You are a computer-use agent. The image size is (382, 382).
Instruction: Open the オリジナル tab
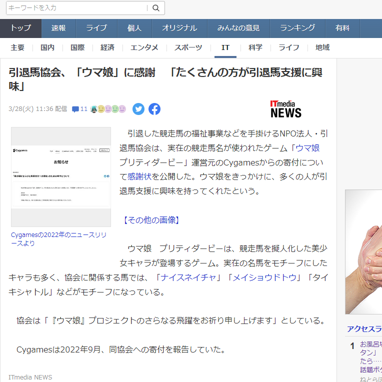click(180, 28)
